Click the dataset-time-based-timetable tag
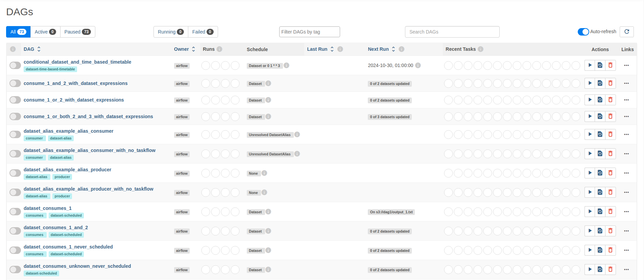The image size is (644, 280). point(50,69)
